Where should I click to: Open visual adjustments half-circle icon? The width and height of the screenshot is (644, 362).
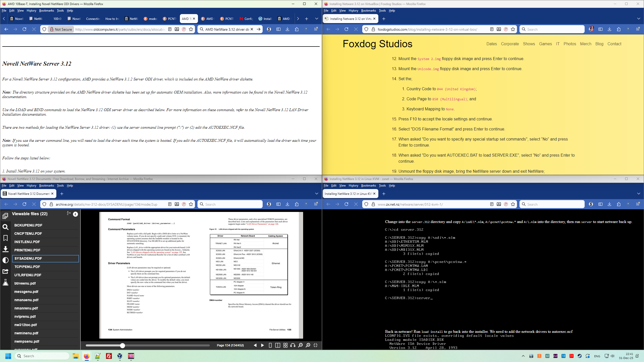click(5, 260)
